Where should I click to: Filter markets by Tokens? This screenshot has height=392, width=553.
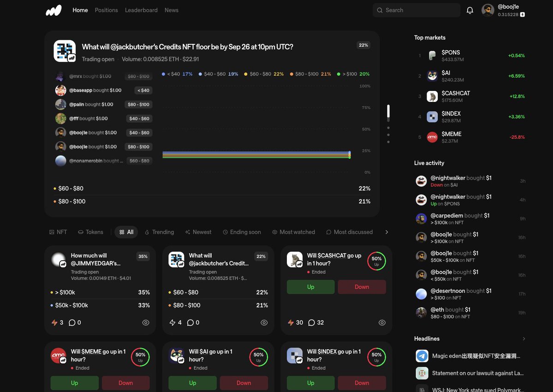pos(91,232)
